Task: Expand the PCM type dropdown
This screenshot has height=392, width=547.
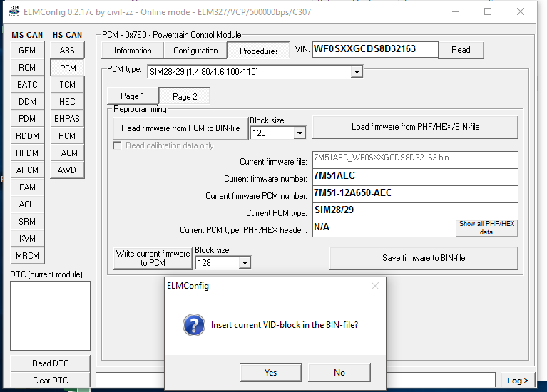Action: pyautogui.click(x=357, y=72)
